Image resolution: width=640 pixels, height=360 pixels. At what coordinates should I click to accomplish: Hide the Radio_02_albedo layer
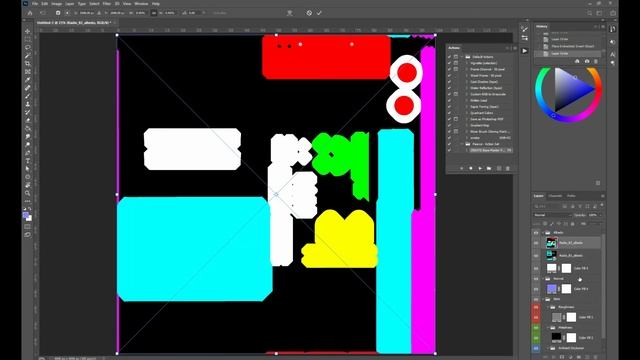coord(536,243)
